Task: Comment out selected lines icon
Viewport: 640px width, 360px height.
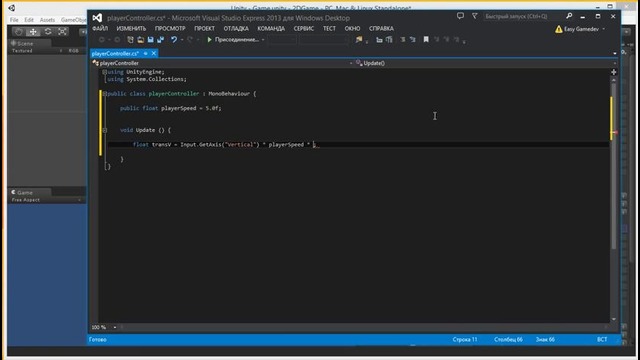Action: pyautogui.click(x=402, y=40)
